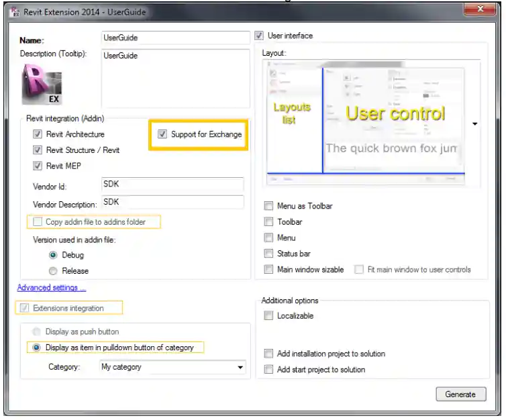This screenshot has width=506, height=420.
Task: Expand the Layout preview dropdown arrow
Action: click(475, 124)
